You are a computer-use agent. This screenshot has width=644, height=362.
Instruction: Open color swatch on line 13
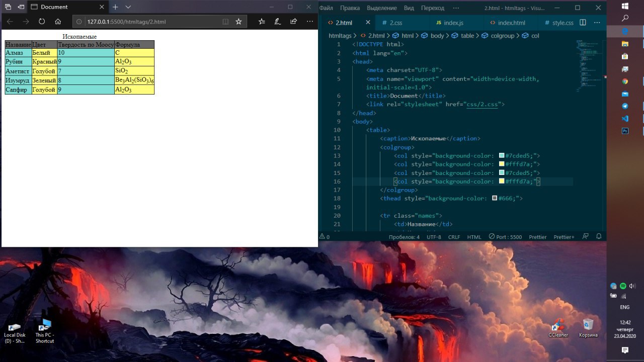coord(502,156)
